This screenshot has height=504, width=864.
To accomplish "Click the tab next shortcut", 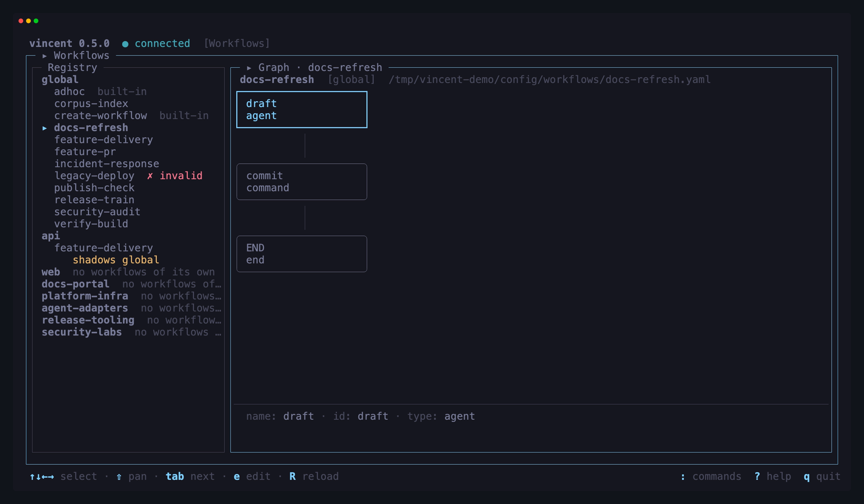I will pos(190,476).
